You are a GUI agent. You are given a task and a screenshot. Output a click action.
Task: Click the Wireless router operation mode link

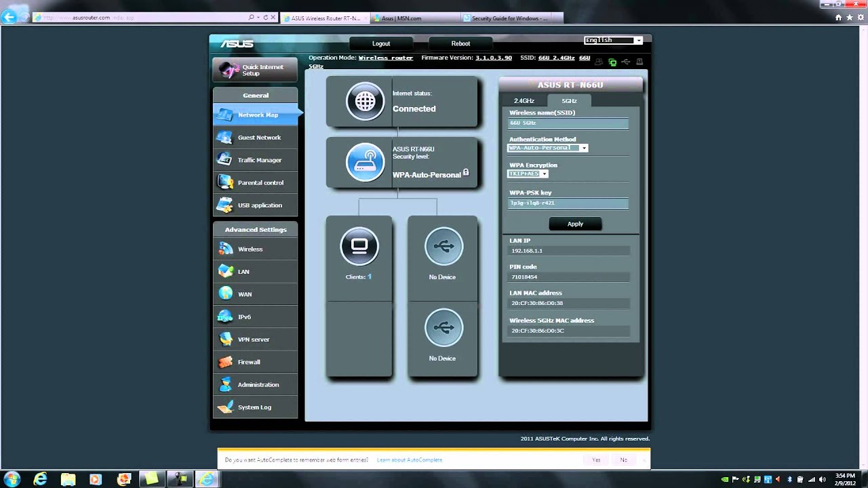click(x=386, y=58)
